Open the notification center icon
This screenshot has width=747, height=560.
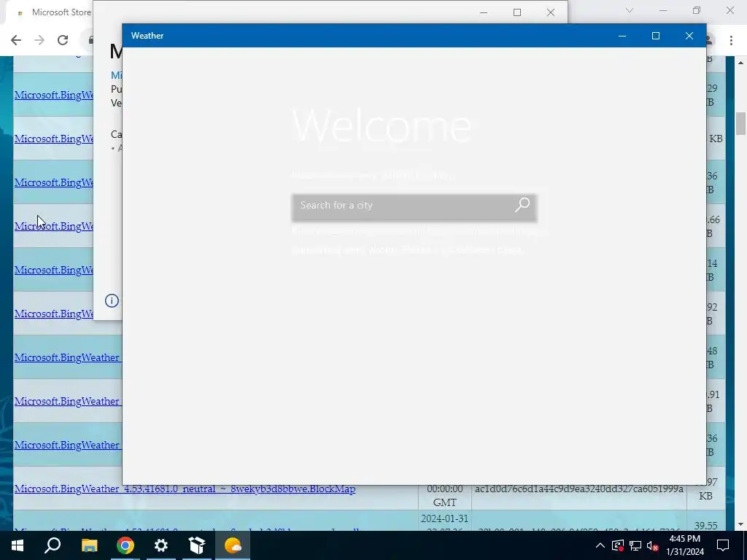[723, 545]
